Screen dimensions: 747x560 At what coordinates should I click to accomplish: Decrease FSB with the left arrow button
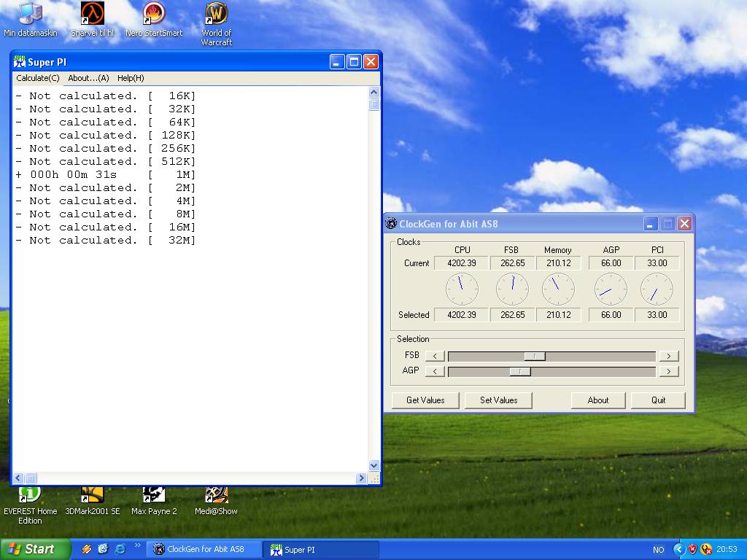coord(435,356)
